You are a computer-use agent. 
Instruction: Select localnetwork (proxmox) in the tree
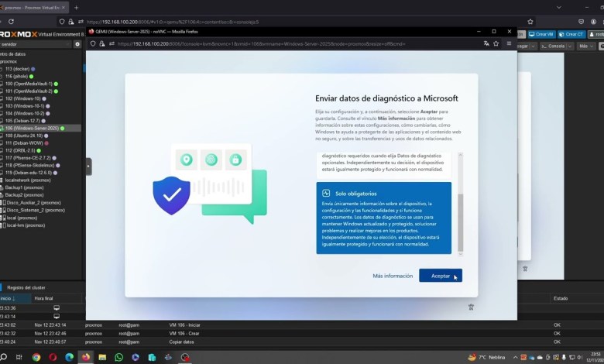point(27,180)
